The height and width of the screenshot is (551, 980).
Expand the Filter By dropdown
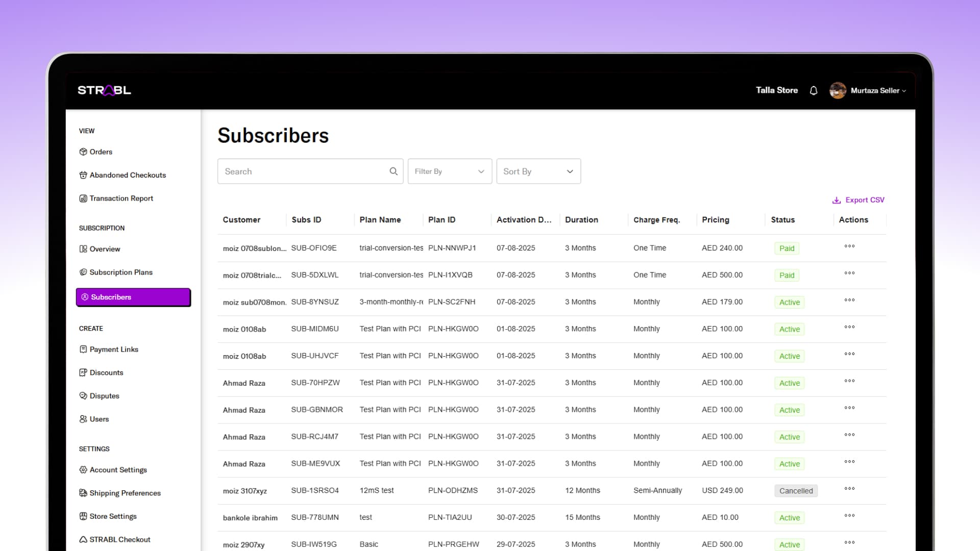(450, 171)
